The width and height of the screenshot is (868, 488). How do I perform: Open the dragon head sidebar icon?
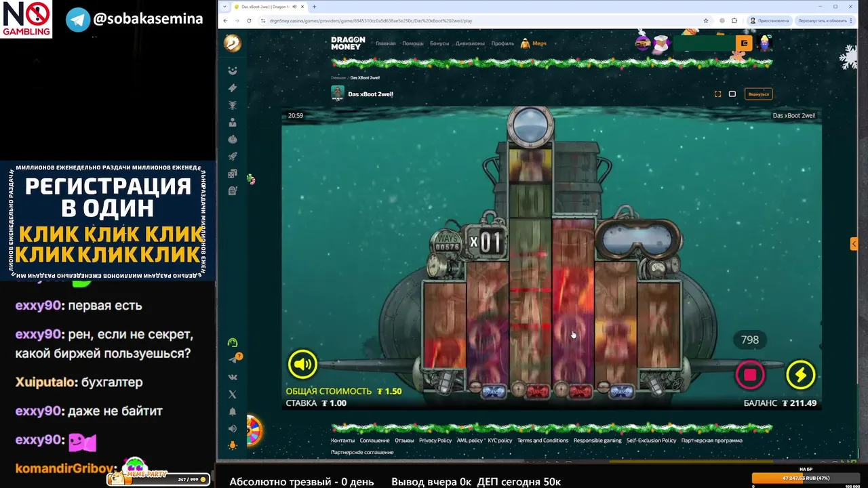tap(233, 105)
